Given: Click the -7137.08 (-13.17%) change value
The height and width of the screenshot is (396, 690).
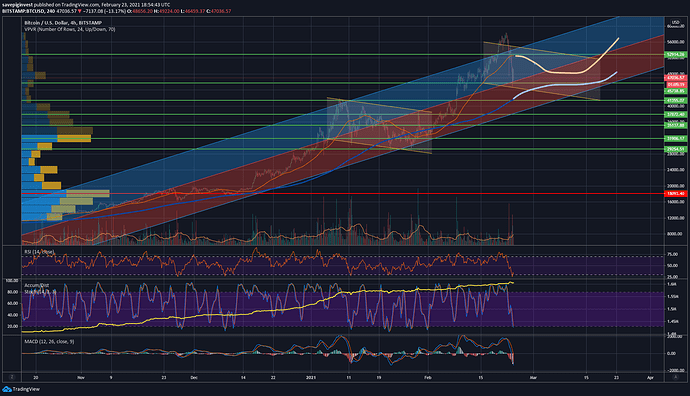Looking at the screenshot, I should click(104, 11).
